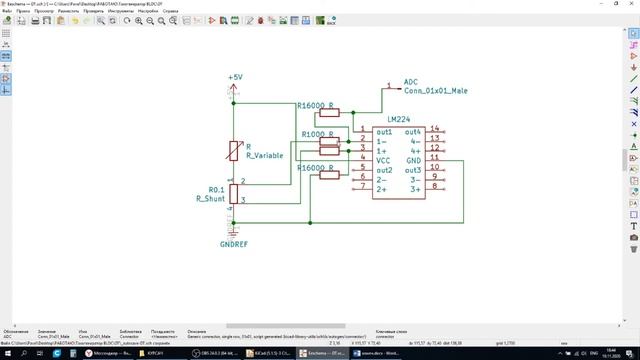Select the cursor select tool on right toolbar
Image resolution: width=640 pixels, height=360 pixels.
(x=633, y=33)
